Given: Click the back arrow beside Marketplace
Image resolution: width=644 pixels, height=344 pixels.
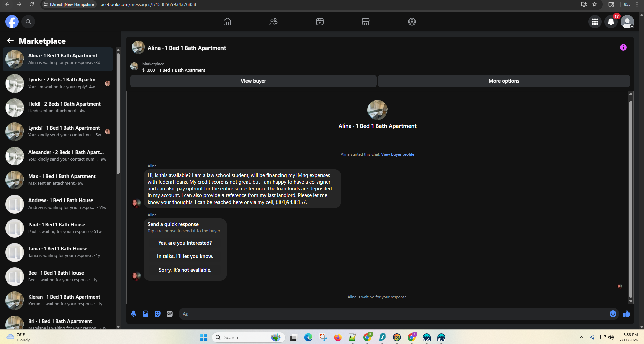Looking at the screenshot, I should (x=10, y=41).
